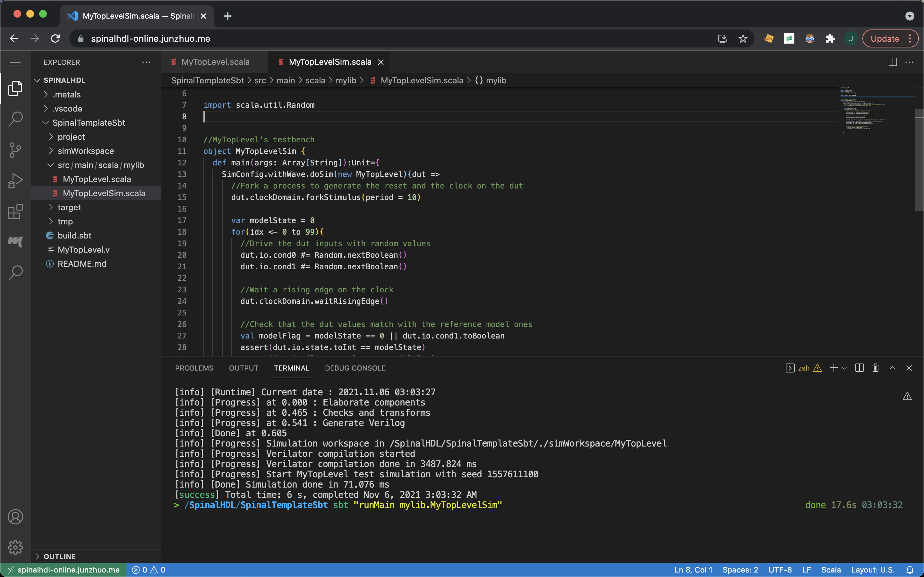Select the Run and Debug icon

tap(15, 180)
